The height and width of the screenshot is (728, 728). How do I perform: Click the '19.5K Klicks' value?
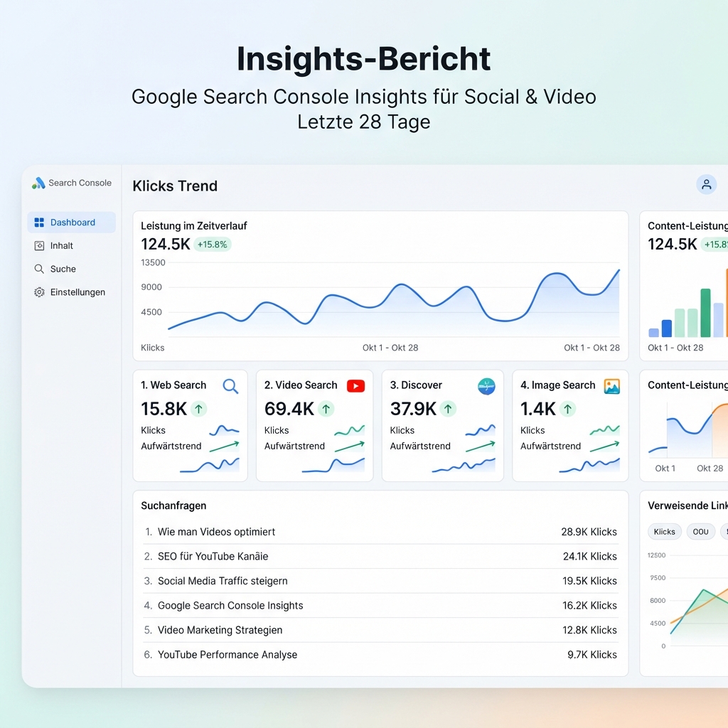click(x=589, y=581)
